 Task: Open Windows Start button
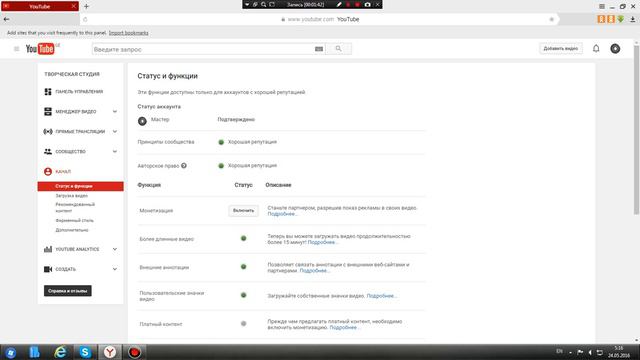[11, 352]
